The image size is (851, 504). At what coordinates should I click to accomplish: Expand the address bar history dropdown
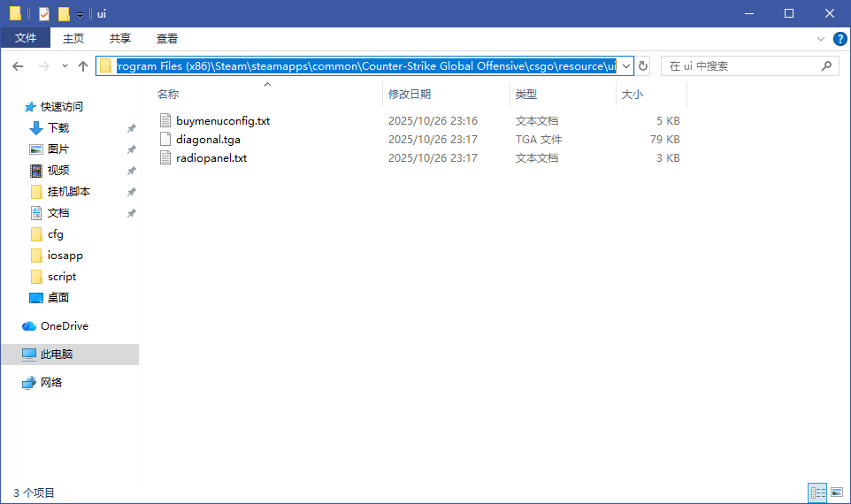[x=625, y=66]
